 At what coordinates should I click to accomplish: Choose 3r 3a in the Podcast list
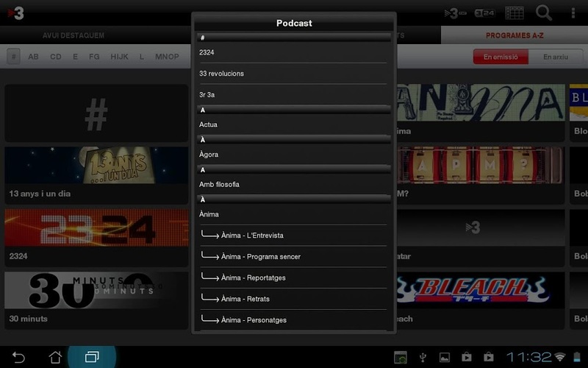(x=293, y=95)
